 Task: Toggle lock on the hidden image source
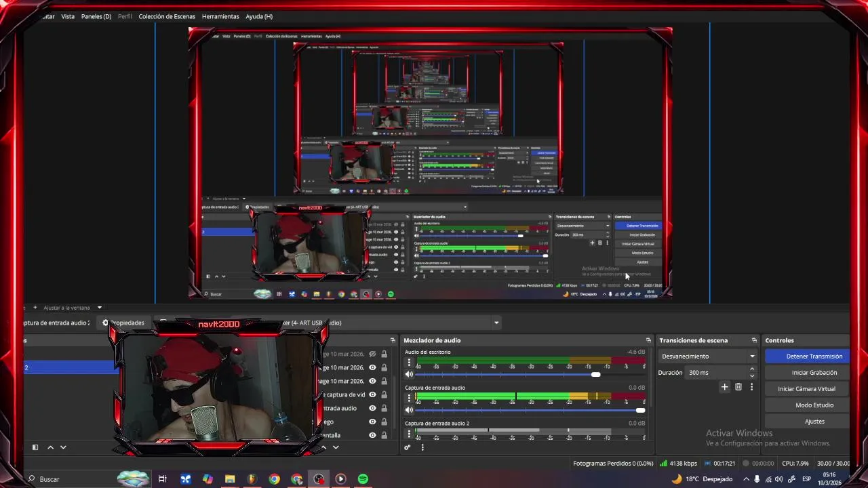[x=384, y=354]
